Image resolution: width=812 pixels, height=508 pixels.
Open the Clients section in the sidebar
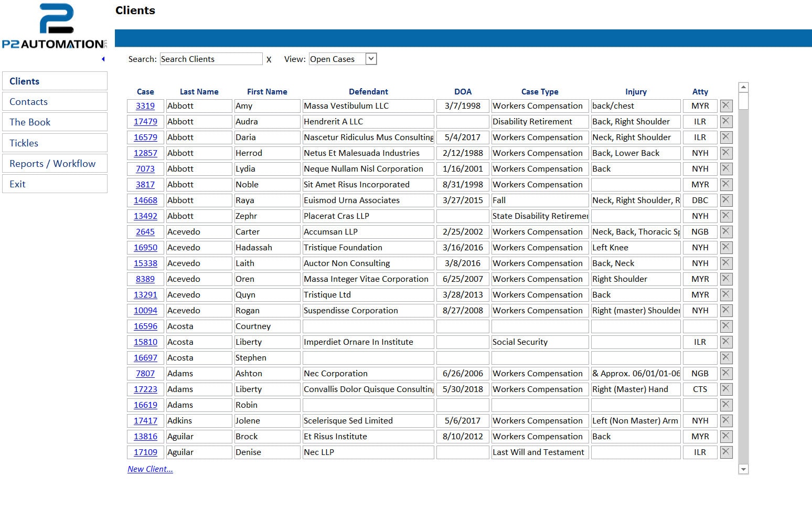point(55,81)
